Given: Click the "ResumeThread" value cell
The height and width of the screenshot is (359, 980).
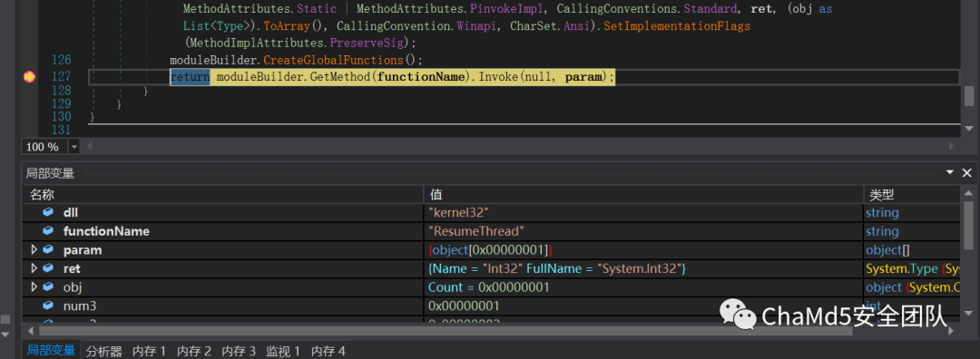Looking at the screenshot, I should (643, 231).
